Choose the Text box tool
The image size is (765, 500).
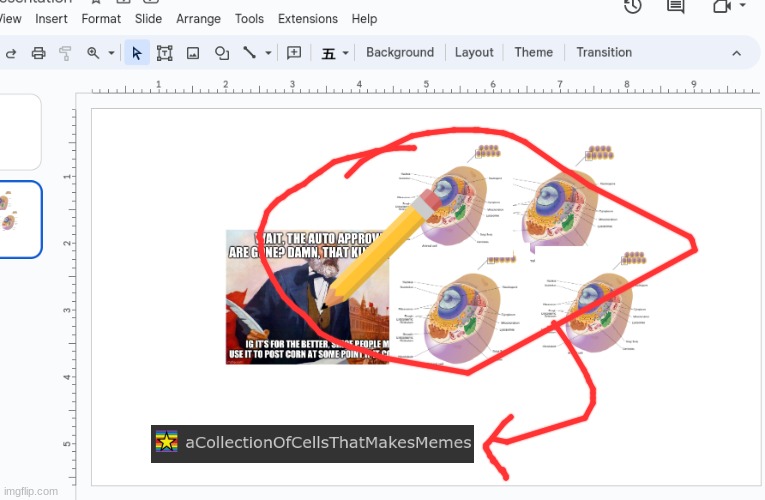(164, 53)
